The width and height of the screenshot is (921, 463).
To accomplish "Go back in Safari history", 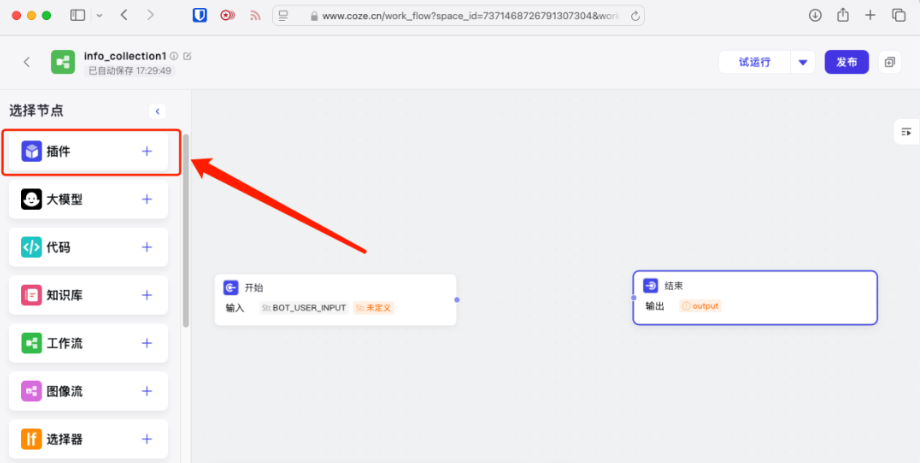I will (124, 15).
